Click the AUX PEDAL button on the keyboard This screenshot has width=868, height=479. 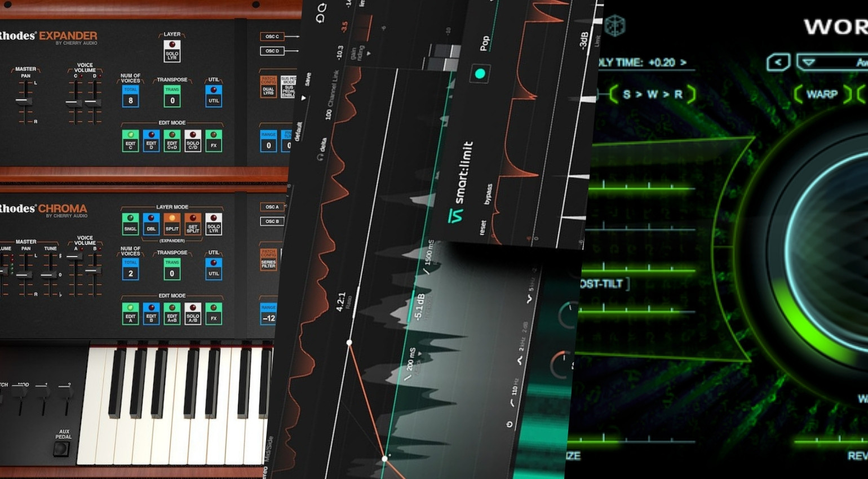coord(61,449)
